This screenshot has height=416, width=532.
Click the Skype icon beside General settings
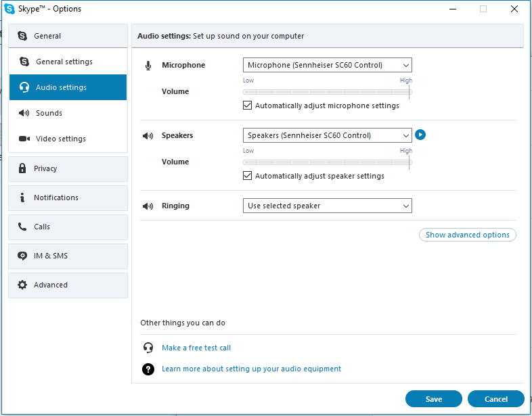point(24,62)
